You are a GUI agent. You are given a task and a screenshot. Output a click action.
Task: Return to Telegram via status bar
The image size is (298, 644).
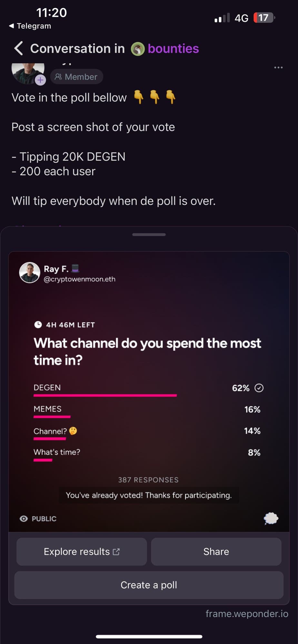30,26
